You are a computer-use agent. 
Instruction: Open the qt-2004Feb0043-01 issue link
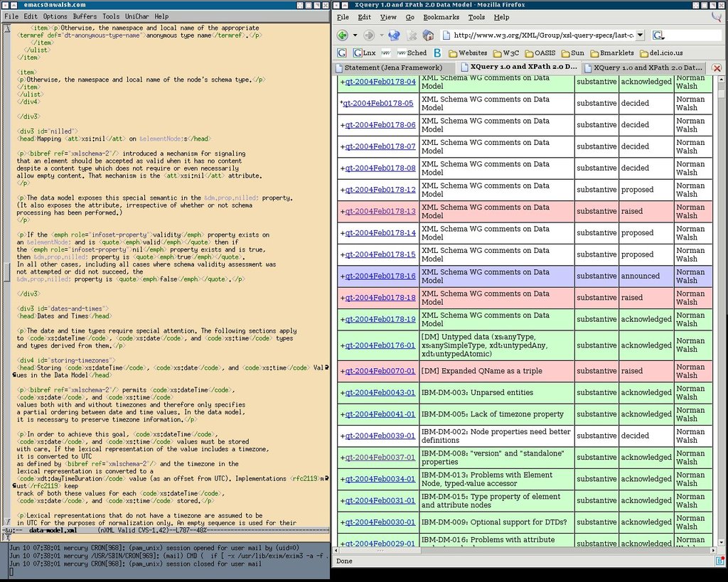coord(380,393)
